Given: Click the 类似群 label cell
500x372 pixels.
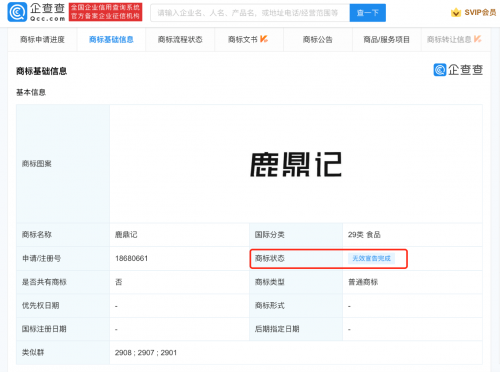Looking at the screenshot, I should 63,353.
